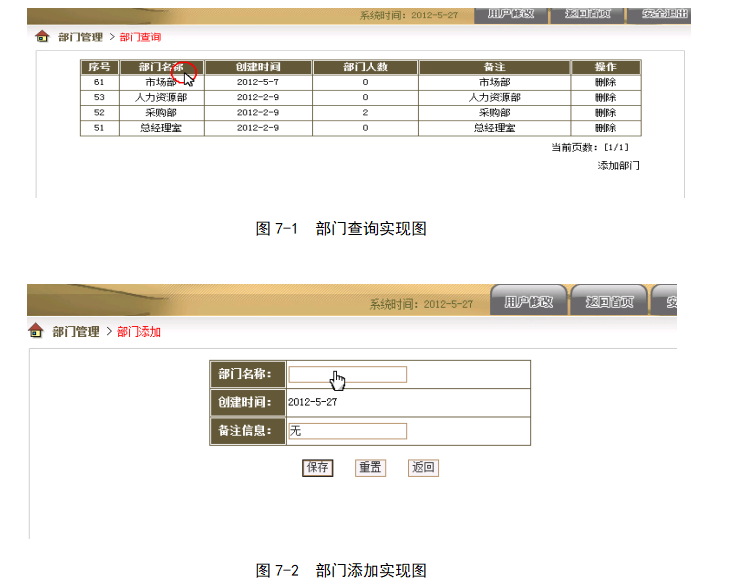The image size is (749, 587).
Task: Click the 添加部门 link below the table
Action: (618, 165)
